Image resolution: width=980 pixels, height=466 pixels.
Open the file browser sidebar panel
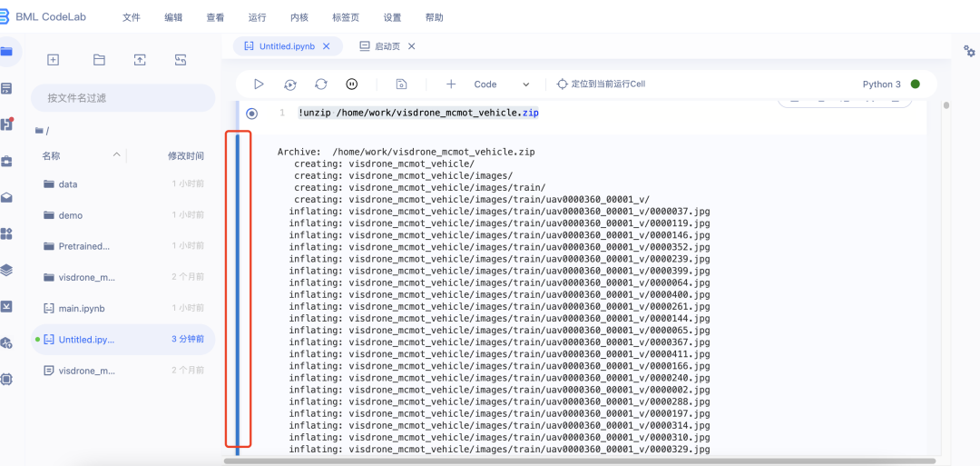6,52
